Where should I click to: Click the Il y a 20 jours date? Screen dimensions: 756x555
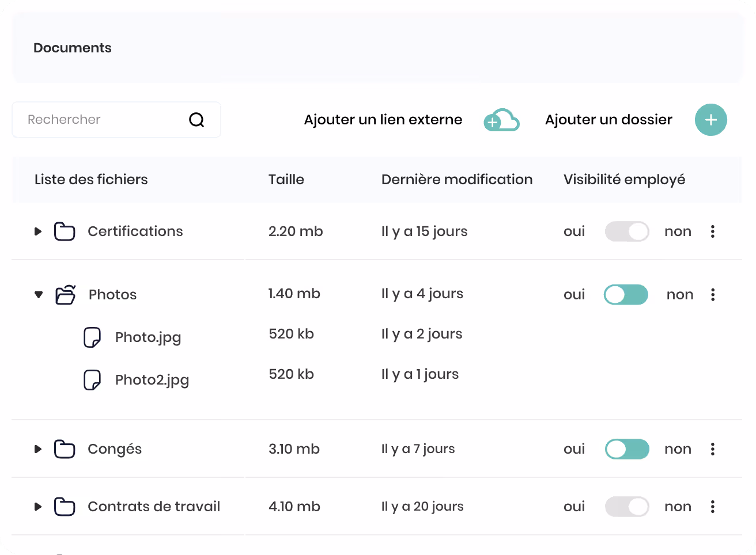[x=422, y=507]
